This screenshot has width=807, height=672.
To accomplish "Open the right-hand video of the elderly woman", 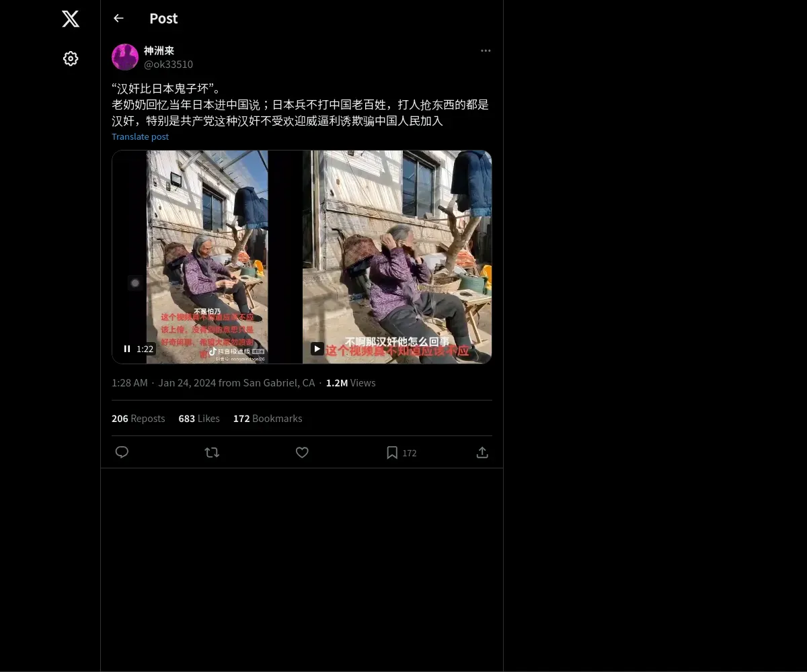I will click(397, 257).
